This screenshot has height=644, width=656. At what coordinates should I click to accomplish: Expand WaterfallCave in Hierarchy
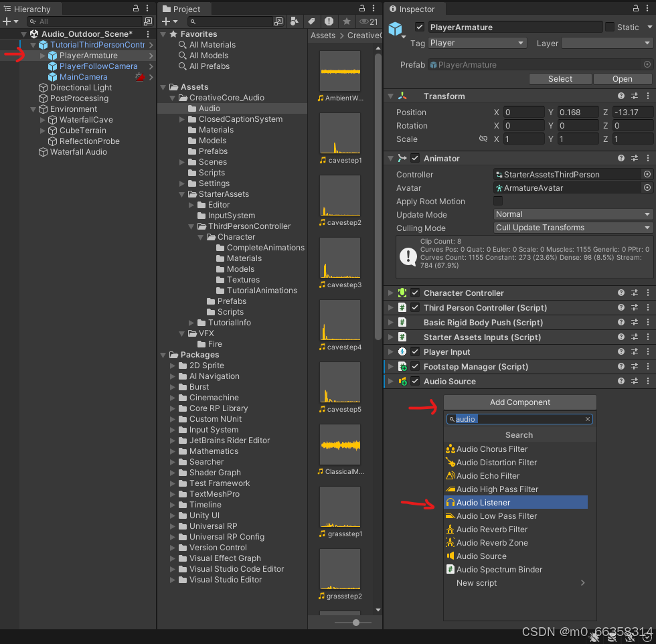(x=42, y=120)
